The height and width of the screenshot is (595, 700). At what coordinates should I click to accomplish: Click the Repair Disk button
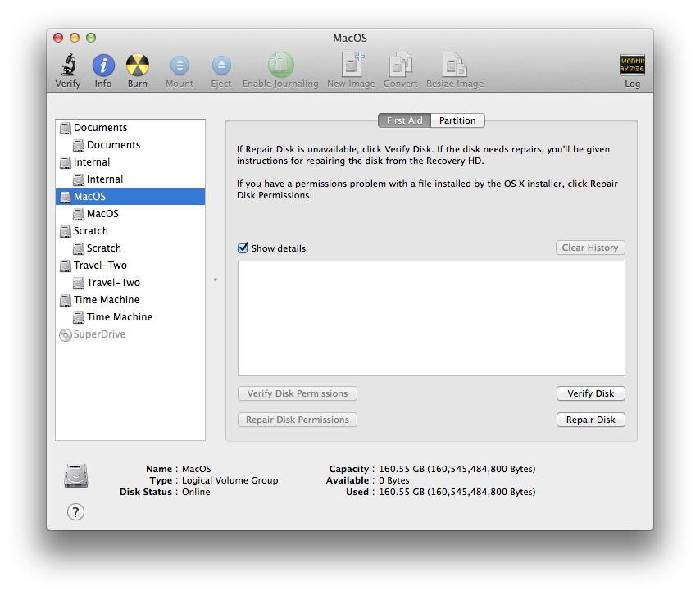591,420
